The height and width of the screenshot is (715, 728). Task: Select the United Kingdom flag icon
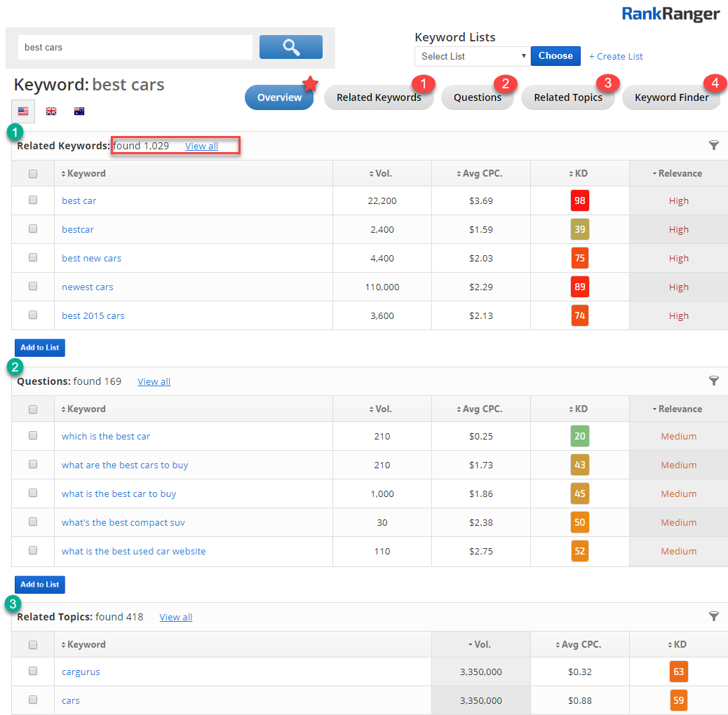(51, 111)
